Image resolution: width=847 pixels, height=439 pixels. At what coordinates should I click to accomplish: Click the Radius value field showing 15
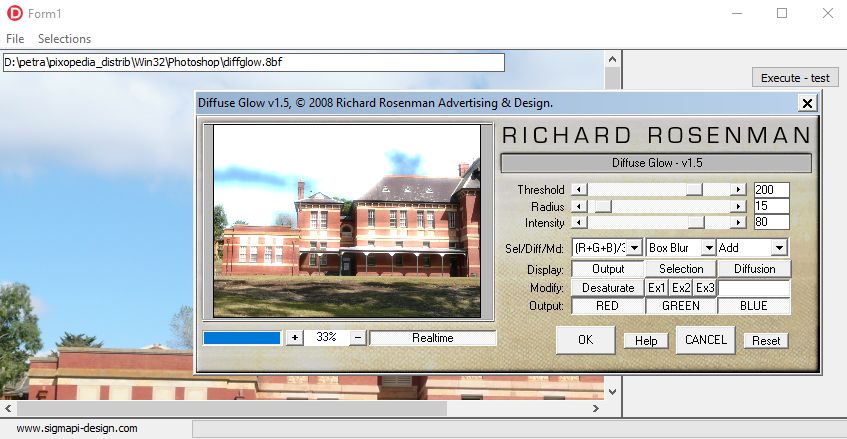tap(771, 206)
